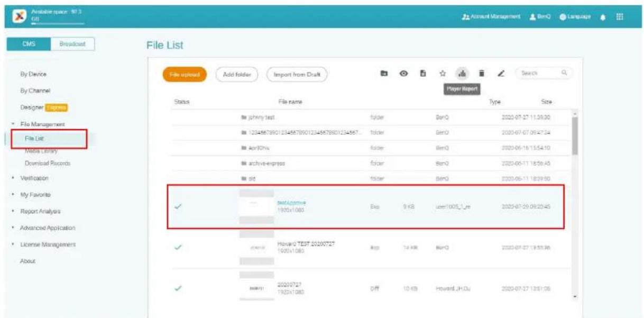Click the Type column header

coord(495,102)
